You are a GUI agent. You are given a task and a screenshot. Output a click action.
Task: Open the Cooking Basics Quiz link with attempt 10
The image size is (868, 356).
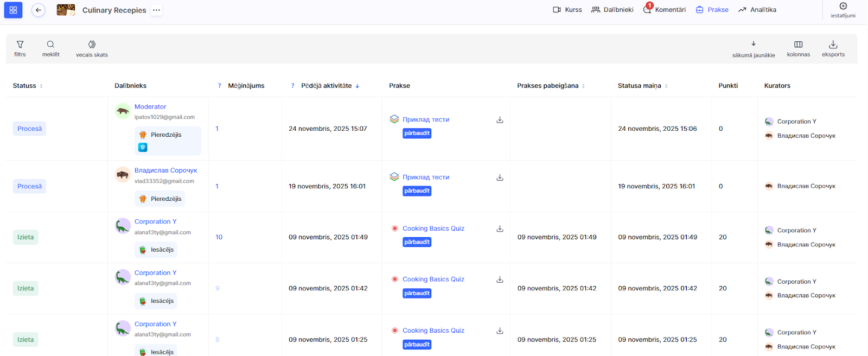pyautogui.click(x=433, y=228)
